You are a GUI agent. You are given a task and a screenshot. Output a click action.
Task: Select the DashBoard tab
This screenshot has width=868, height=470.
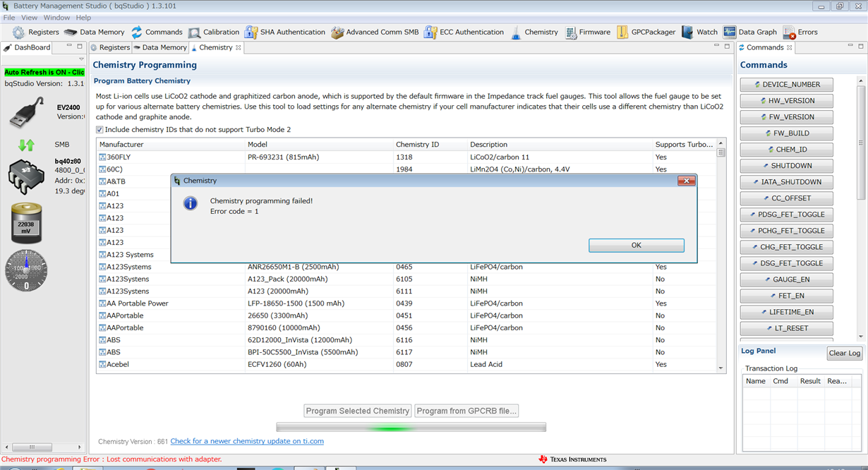click(x=27, y=47)
